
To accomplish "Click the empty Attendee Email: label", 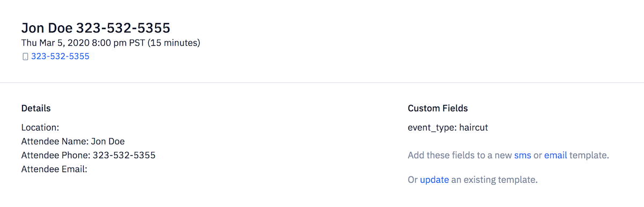I will click(x=54, y=169).
